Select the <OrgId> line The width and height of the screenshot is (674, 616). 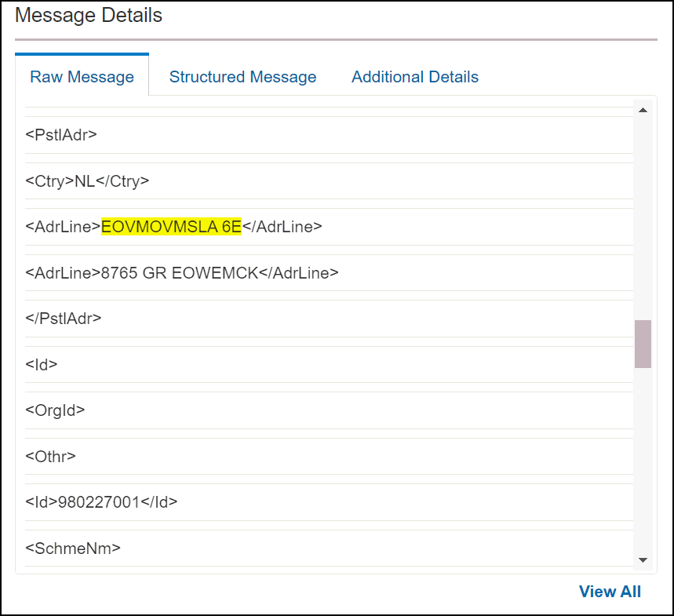pyautogui.click(x=329, y=410)
